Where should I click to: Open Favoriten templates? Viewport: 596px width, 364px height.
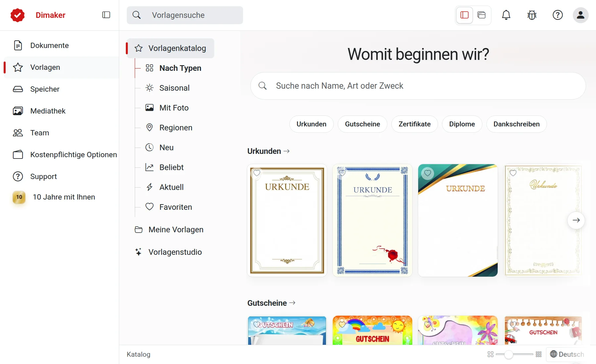(169, 207)
